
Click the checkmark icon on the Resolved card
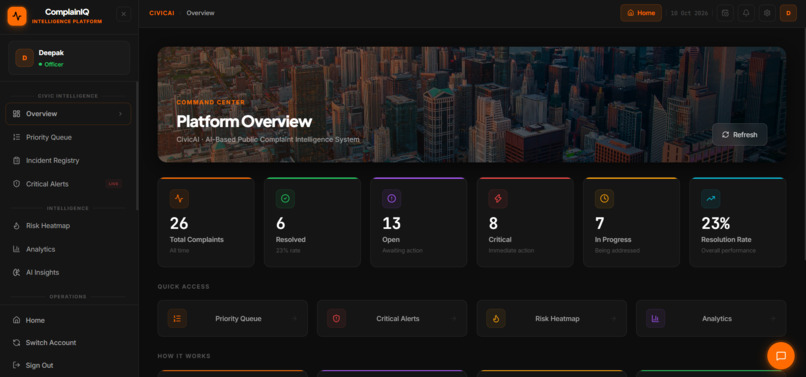285,199
